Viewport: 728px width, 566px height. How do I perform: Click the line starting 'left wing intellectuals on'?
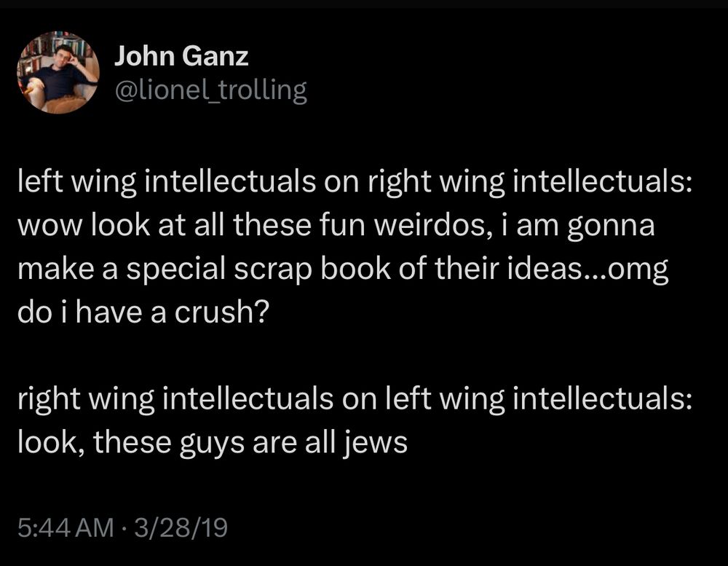point(355,182)
